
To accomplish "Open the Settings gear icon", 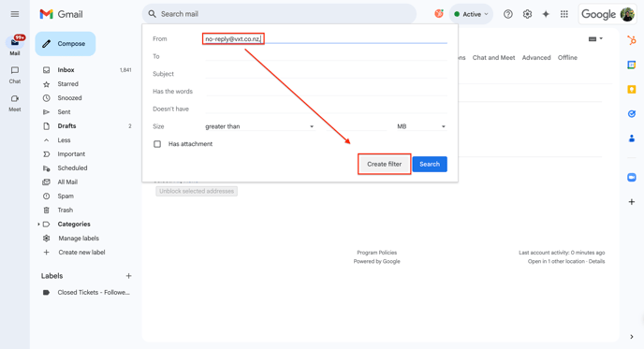I will coord(527,14).
